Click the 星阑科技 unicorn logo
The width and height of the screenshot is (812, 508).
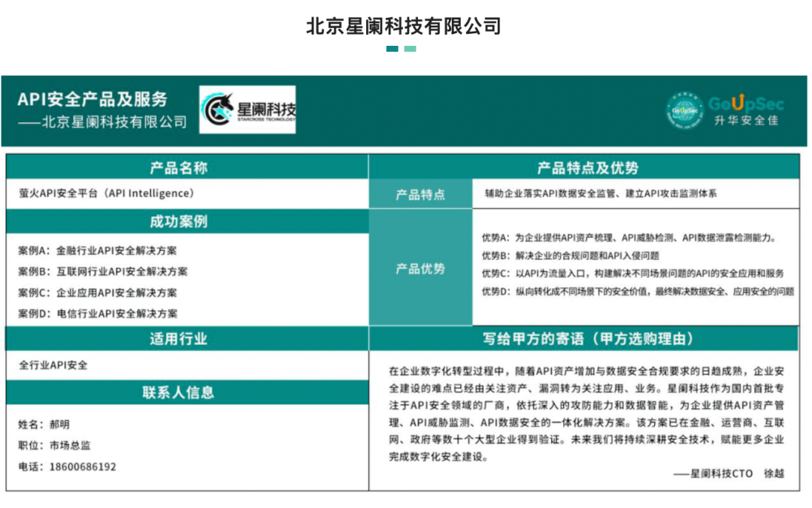(247, 110)
